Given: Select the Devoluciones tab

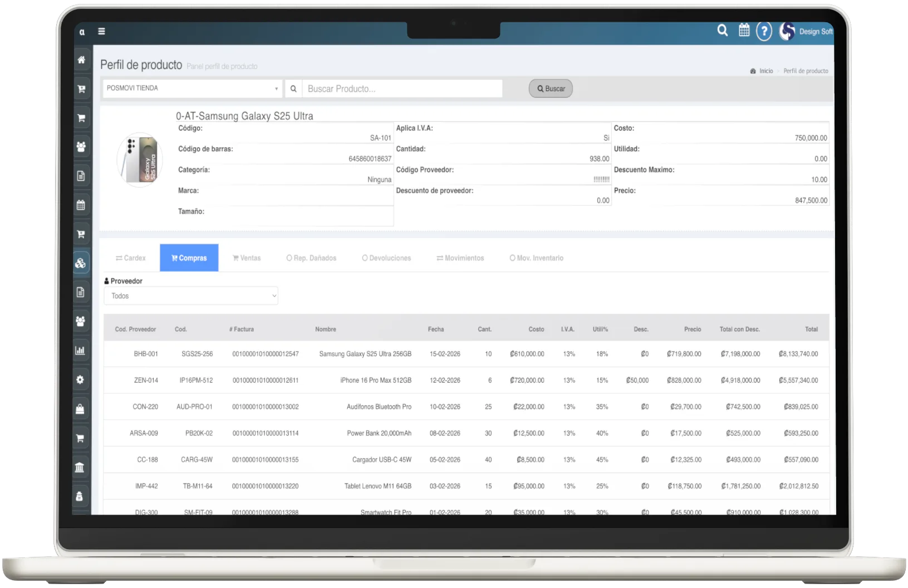Looking at the screenshot, I should 386,258.
